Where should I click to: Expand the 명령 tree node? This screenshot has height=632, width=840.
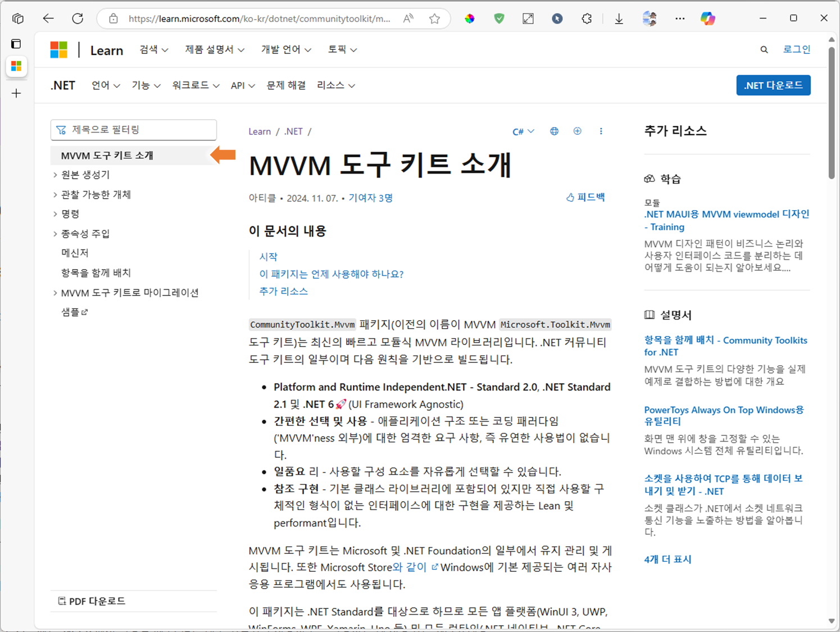pos(55,214)
